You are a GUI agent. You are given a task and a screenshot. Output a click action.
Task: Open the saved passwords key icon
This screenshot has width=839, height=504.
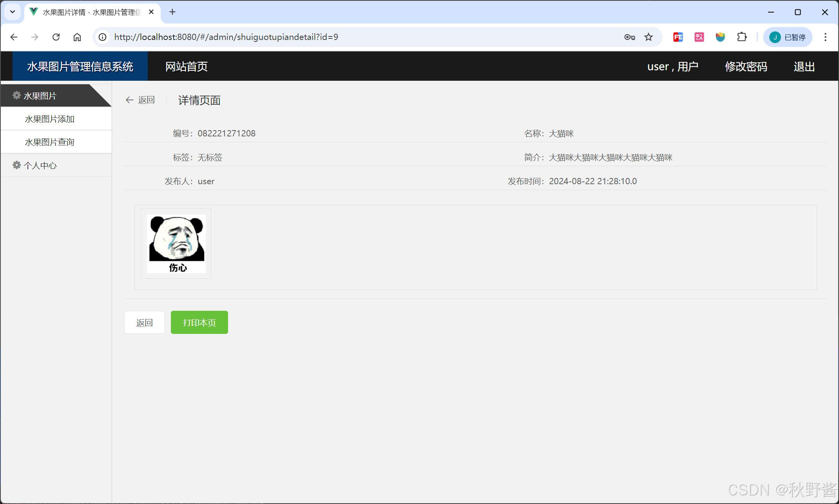pyautogui.click(x=629, y=37)
